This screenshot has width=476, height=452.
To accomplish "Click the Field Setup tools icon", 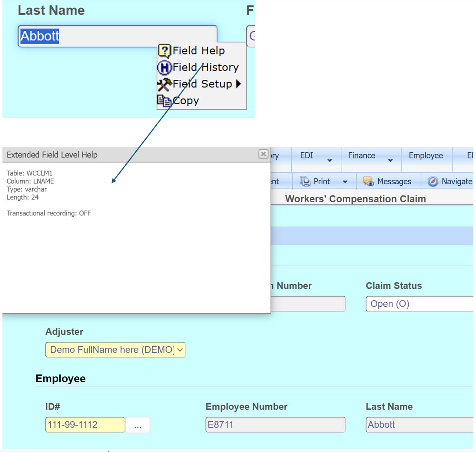I will pyautogui.click(x=164, y=84).
